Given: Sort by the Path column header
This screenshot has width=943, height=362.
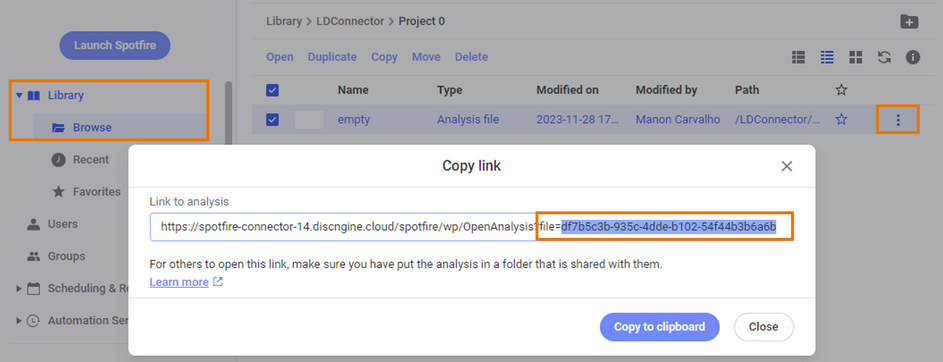Looking at the screenshot, I should (747, 90).
